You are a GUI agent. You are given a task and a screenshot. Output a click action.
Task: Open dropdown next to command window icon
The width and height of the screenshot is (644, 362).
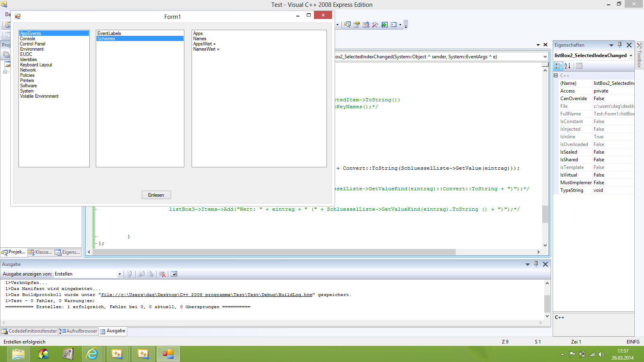(400, 25)
